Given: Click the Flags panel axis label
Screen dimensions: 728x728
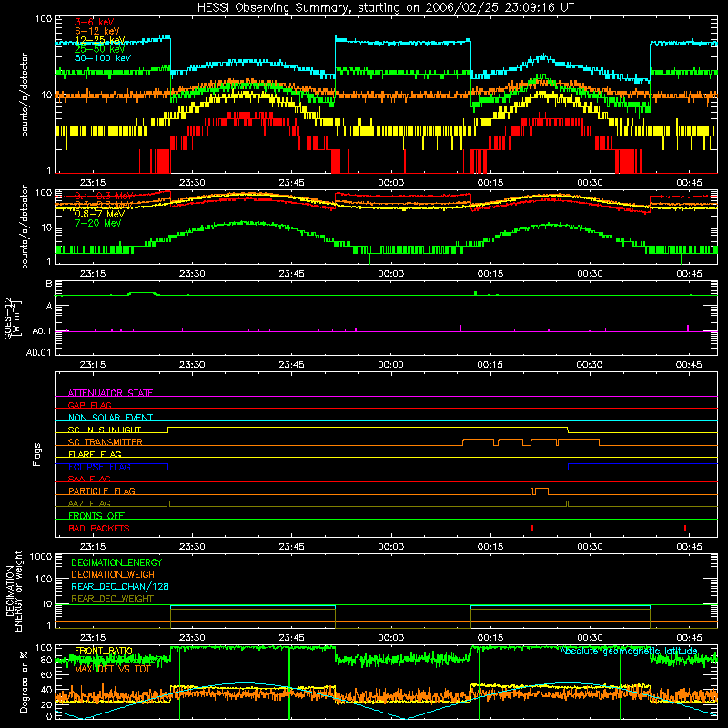Looking at the screenshot, I should tap(37, 454).
